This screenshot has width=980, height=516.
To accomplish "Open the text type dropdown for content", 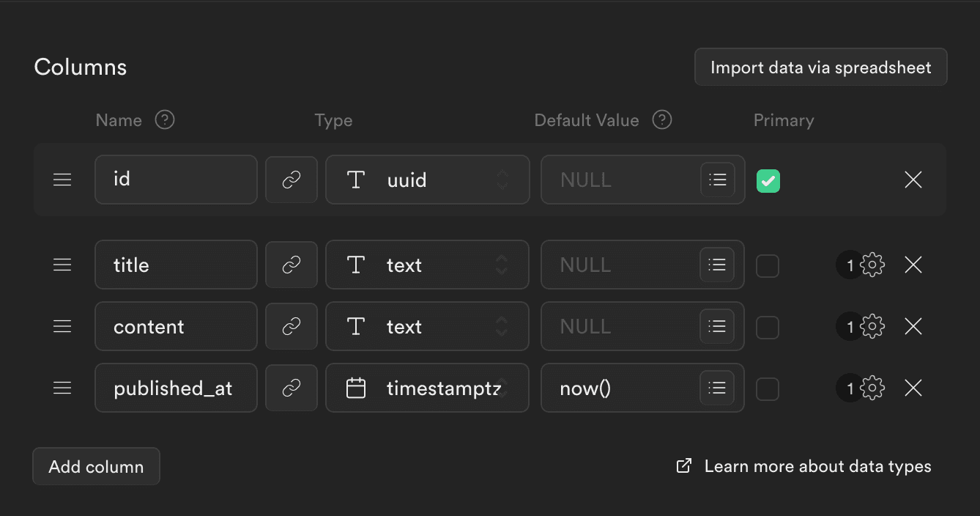I will pyautogui.click(x=427, y=326).
